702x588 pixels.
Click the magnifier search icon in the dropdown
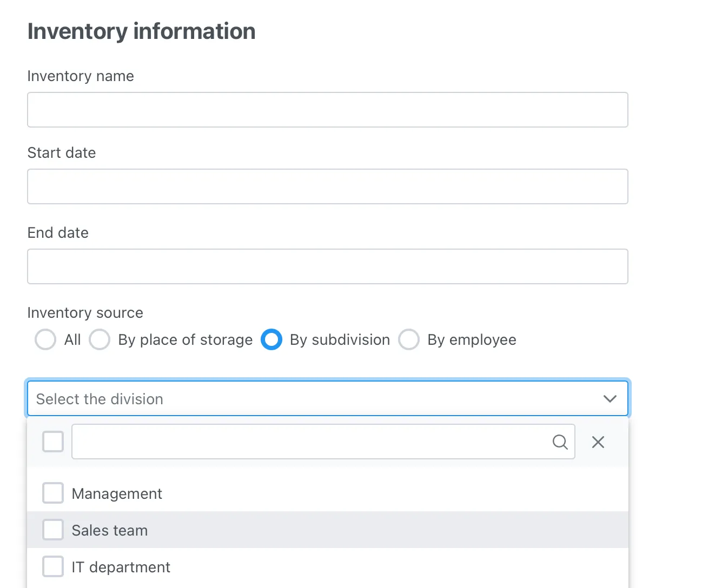point(560,442)
